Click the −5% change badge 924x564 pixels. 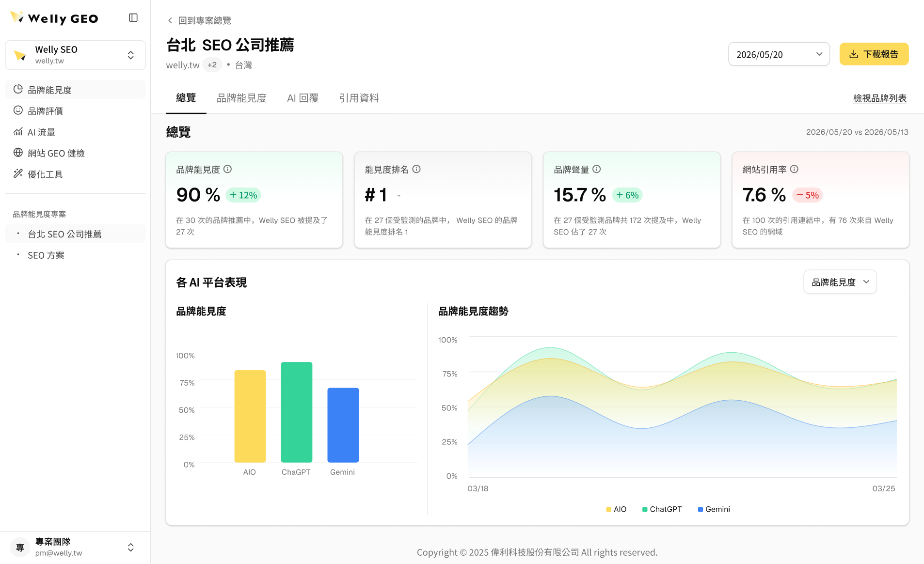coord(808,195)
